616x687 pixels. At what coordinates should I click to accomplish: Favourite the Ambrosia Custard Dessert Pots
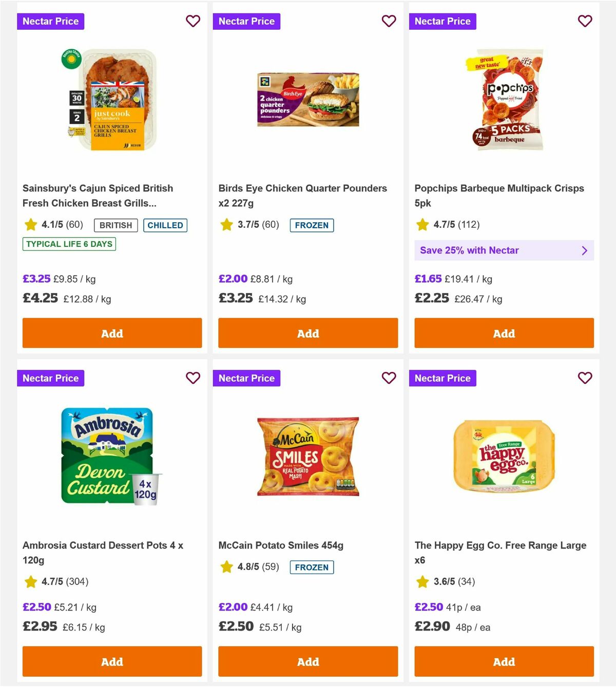pos(193,378)
